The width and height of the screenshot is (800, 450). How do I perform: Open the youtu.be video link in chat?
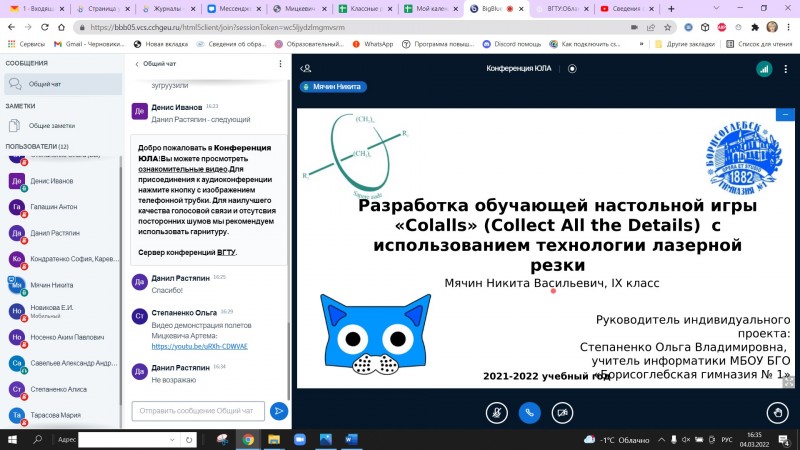(199, 346)
